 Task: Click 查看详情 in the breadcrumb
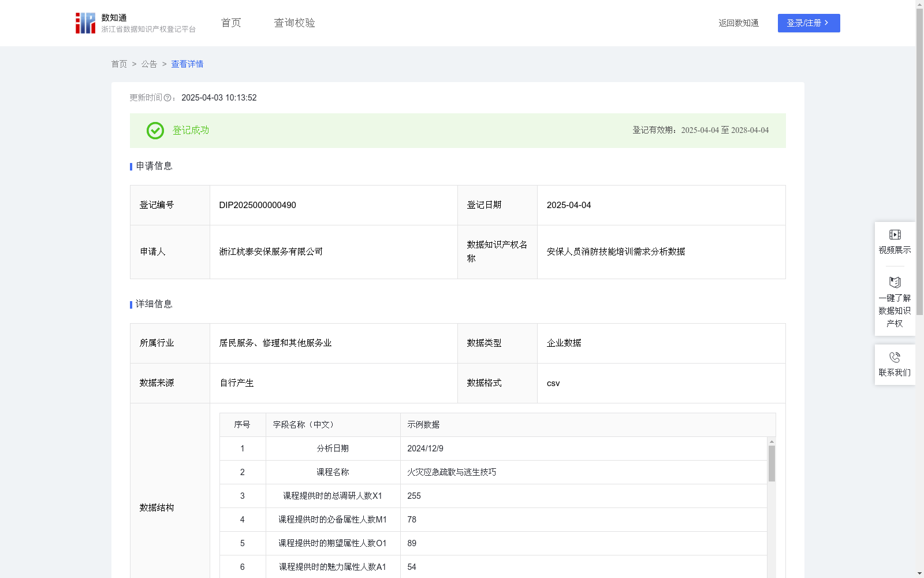click(x=187, y=64)
